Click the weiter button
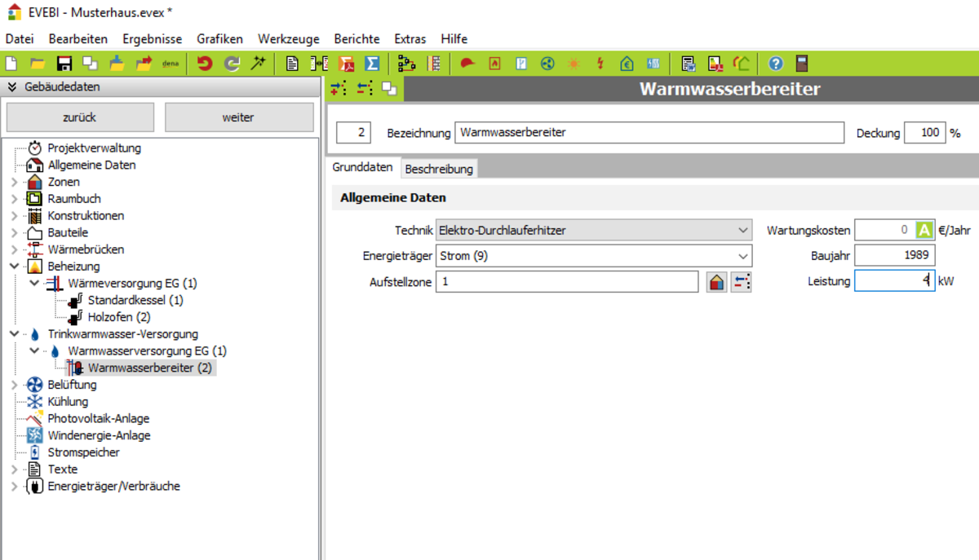 pyautogui.click(x=238, y=117)
